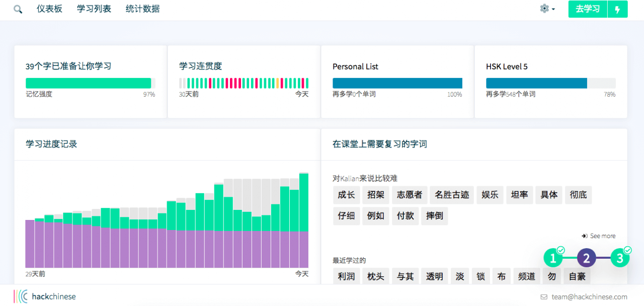Click the 78% HSK Level 5 value
This screenshot has width=644, height=306.
610,94
